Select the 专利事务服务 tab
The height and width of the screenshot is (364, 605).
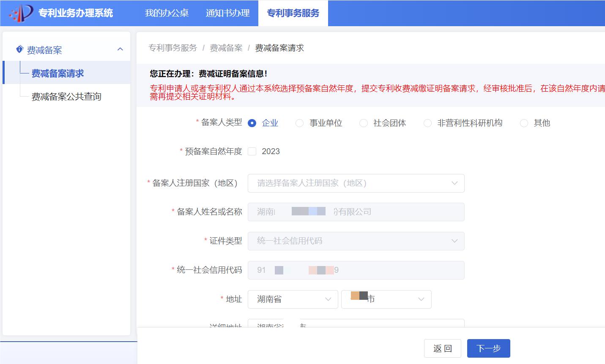pos(293,13)
